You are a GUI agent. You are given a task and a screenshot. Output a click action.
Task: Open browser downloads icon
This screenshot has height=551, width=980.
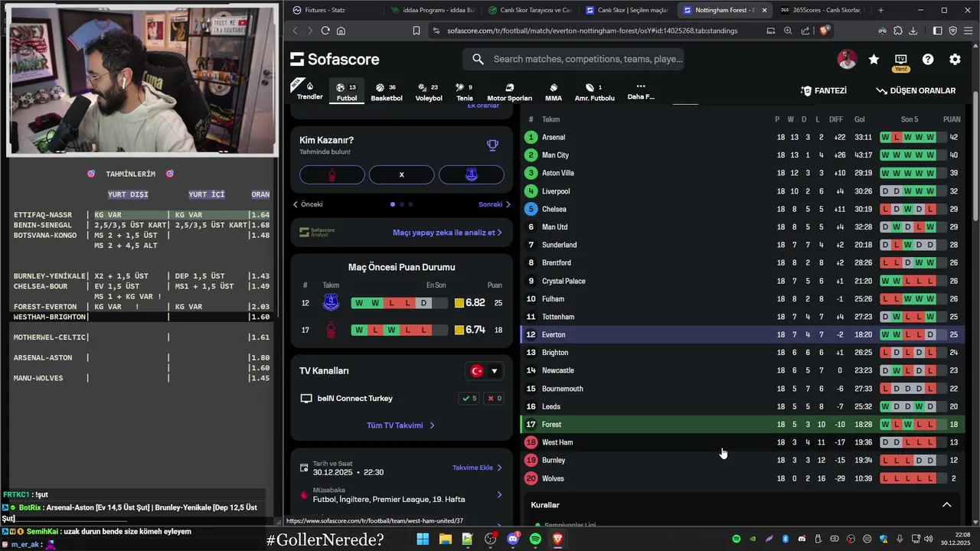click(913, 31)
